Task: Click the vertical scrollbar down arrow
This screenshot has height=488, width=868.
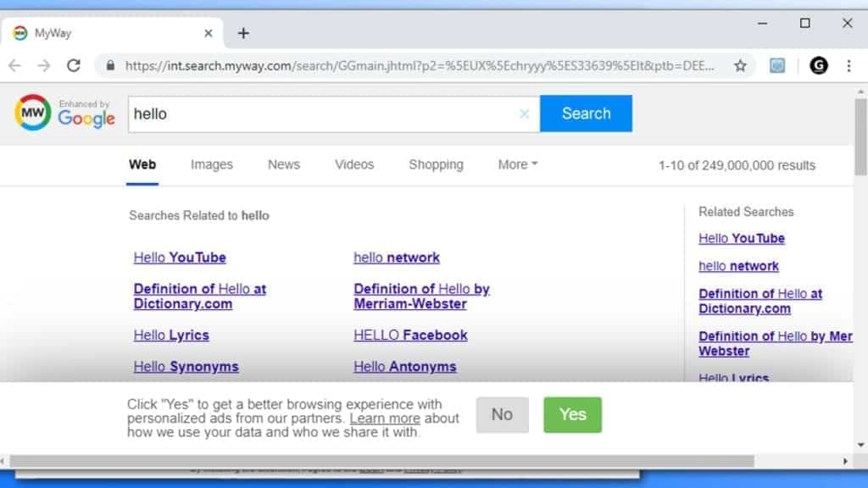Action: 860,445
